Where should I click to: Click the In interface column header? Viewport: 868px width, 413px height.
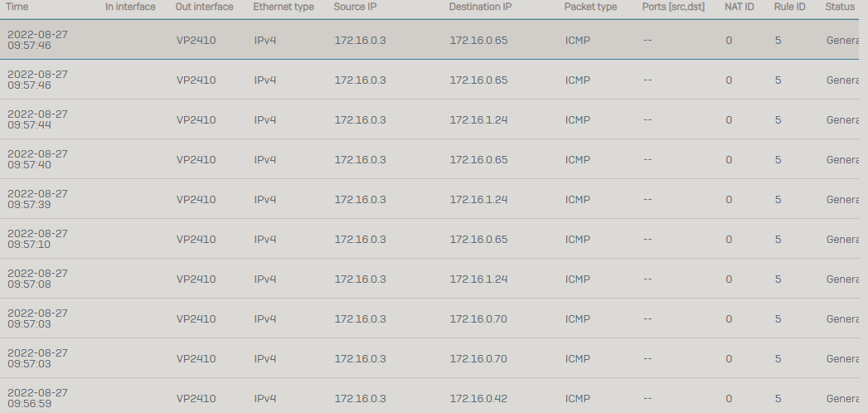[x=130, y=7]
